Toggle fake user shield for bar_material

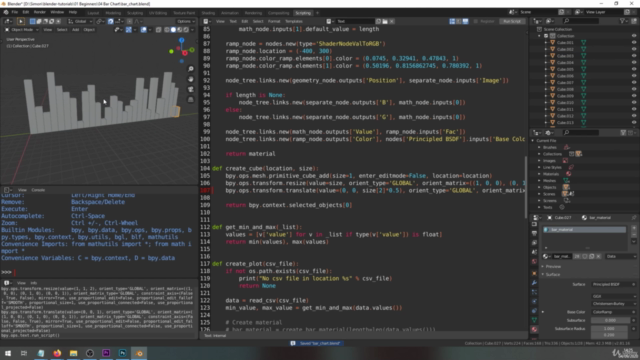tap(585, 256)
